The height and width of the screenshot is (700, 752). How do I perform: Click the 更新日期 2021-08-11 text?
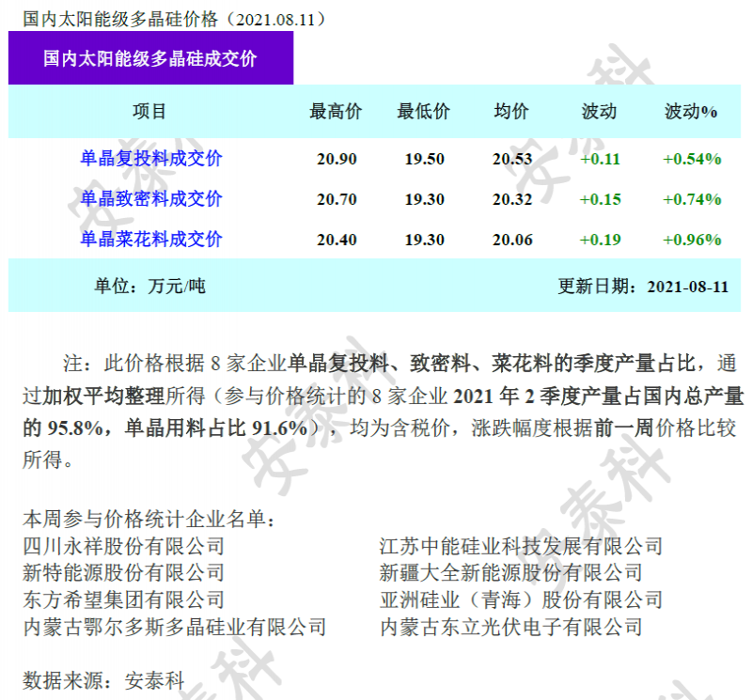pos(643,287)
